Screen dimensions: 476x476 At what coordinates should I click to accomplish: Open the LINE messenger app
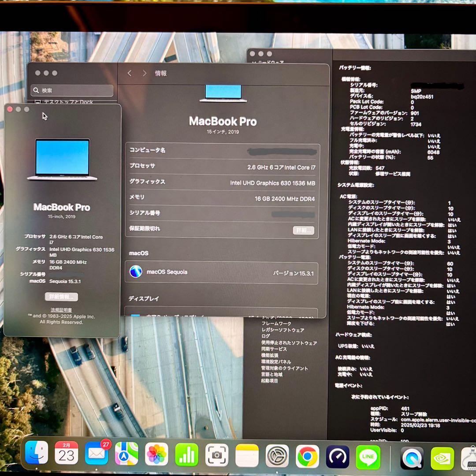pos(368,457)
